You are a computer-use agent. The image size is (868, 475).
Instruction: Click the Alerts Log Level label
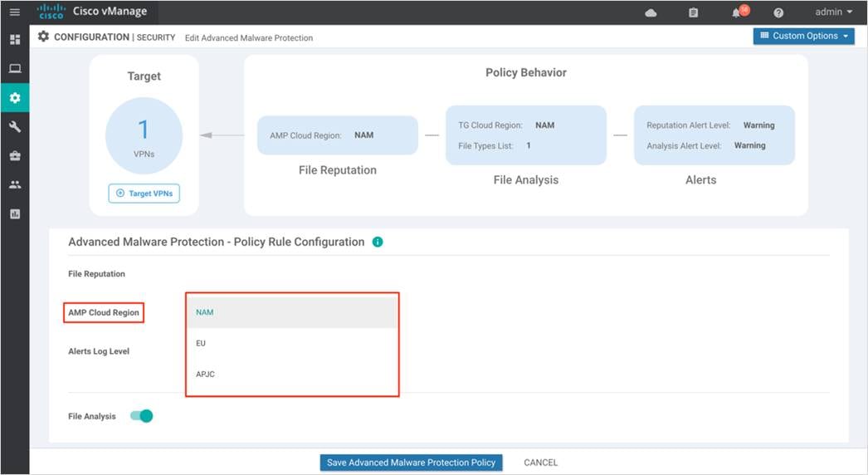coord(99,351)
